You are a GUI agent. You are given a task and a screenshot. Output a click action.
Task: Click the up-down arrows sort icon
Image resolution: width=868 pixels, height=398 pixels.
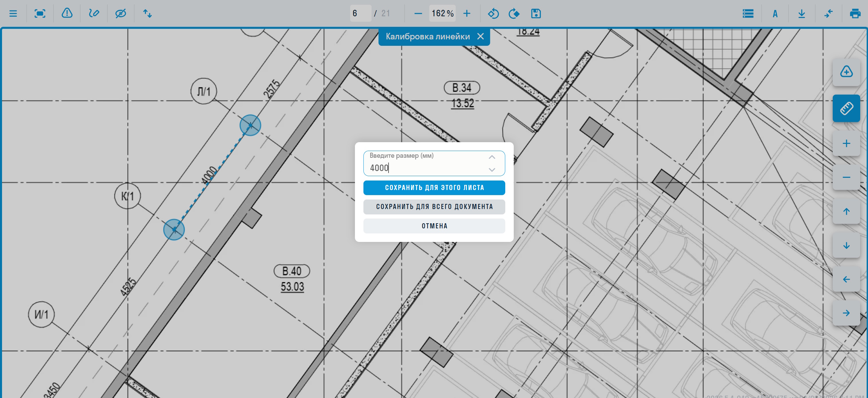coord(147,14)
